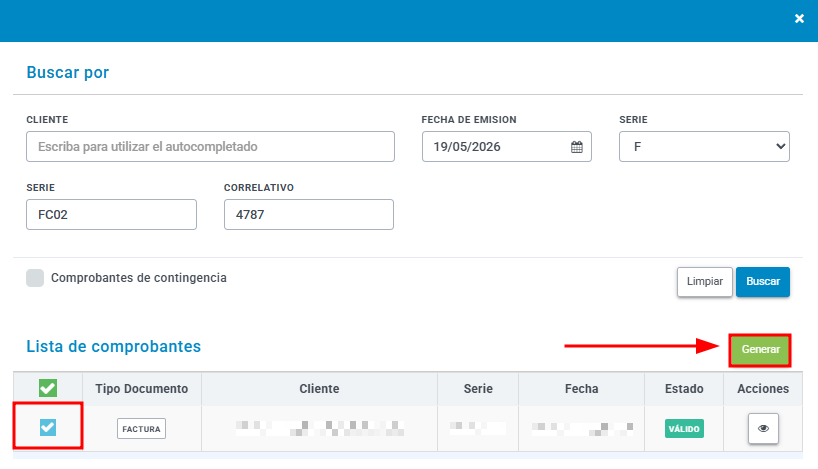
Task: Click the Estado column header
Action: 684,389
